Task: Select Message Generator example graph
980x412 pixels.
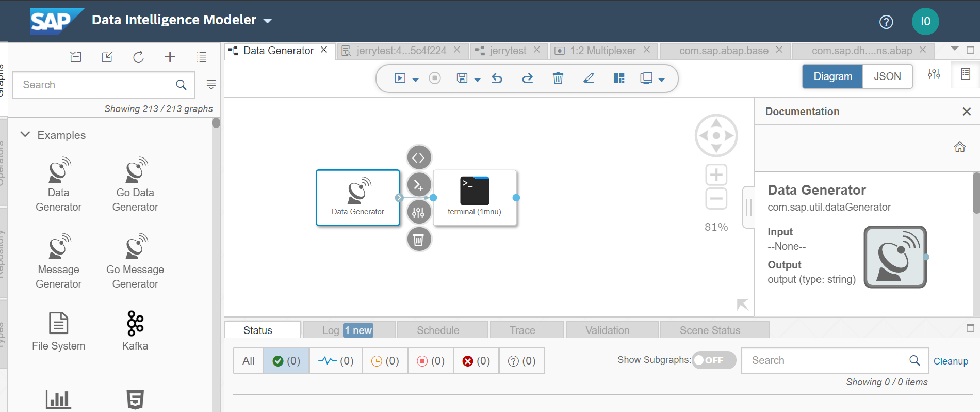Action: [58, 262]
